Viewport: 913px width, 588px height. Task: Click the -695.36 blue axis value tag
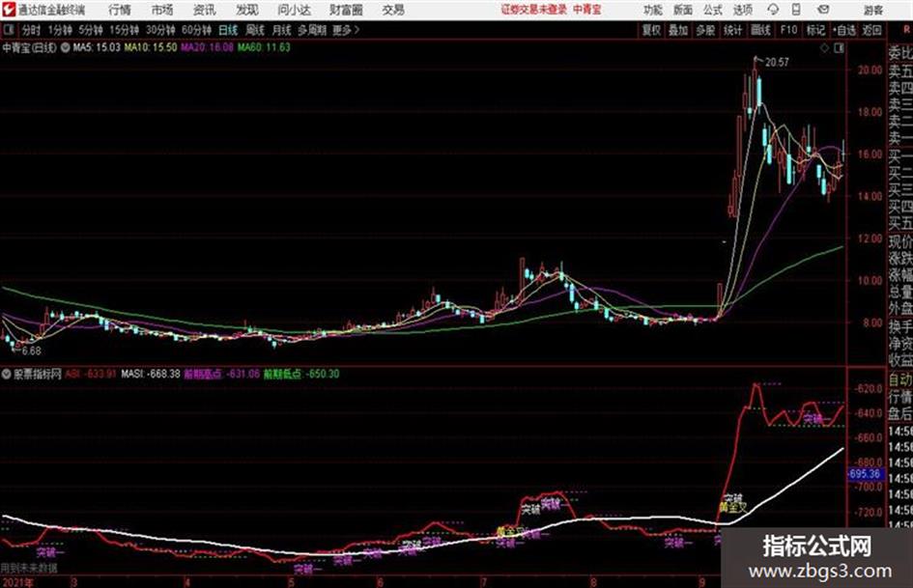pyautogui.click(x=865, y=474)
